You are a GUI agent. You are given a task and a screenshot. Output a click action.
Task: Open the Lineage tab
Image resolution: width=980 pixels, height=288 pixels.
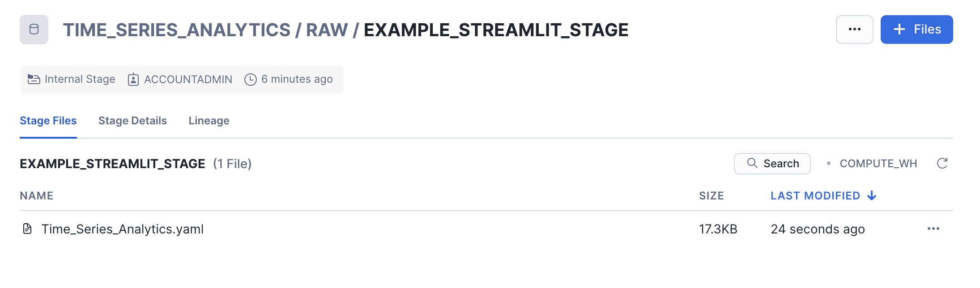click(209, 121)
